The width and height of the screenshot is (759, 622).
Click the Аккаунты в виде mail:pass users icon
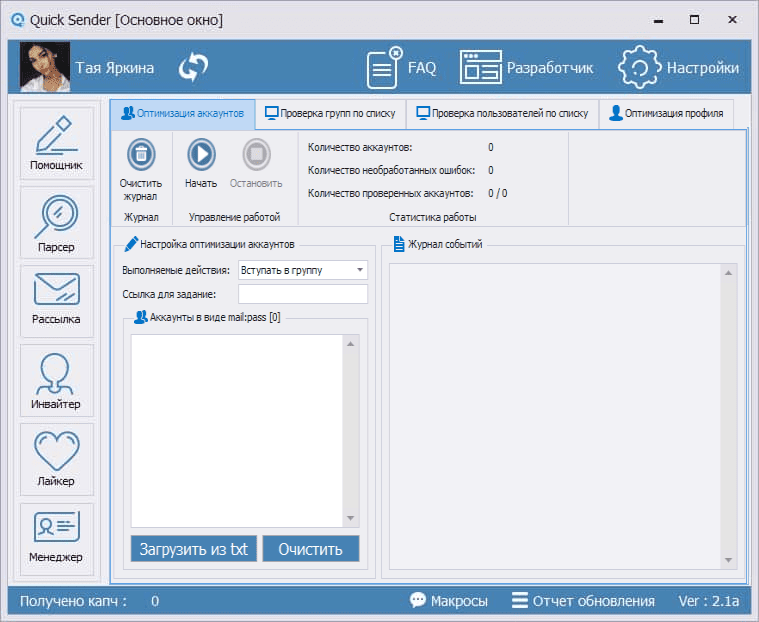[x=140, y=317]
